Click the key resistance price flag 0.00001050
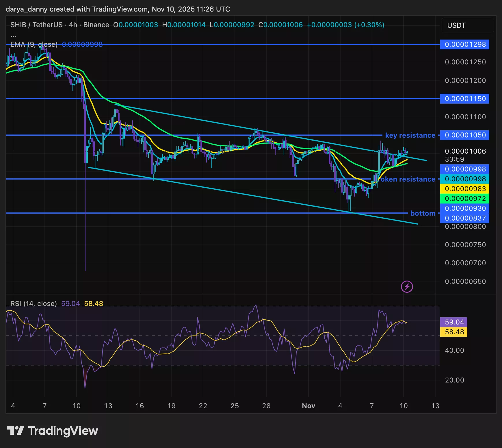The height and width of the screenshot is (448, 502). click(464, 135)
